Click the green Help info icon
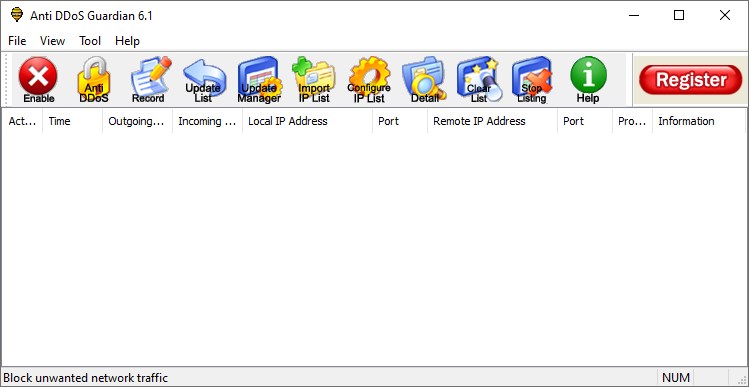Screen dimensions: 749x387 click(588, 79)
